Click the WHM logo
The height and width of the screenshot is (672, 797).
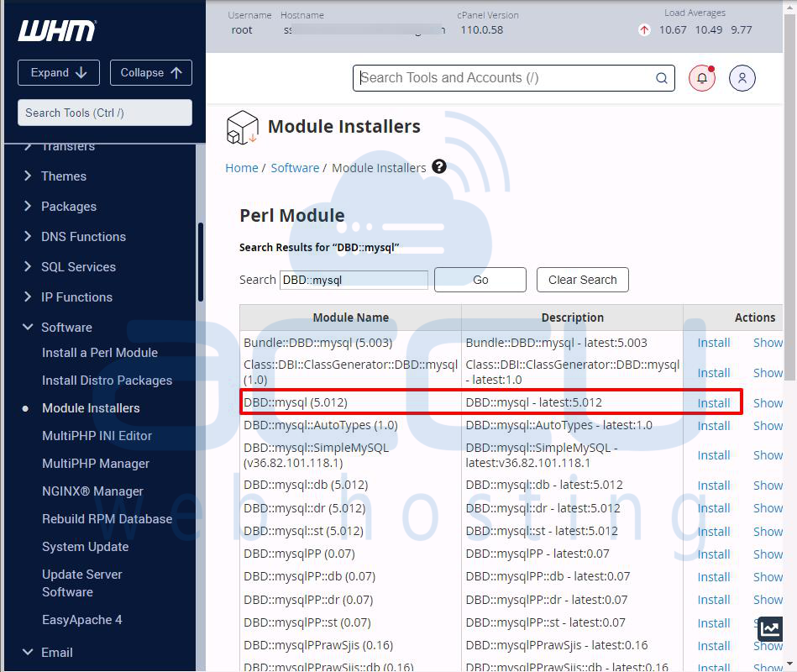57,31
